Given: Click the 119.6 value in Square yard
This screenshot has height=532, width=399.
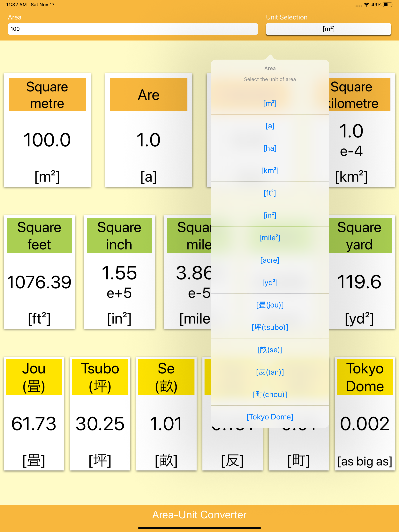Looking at the screenshot, I should coord(359,282).
